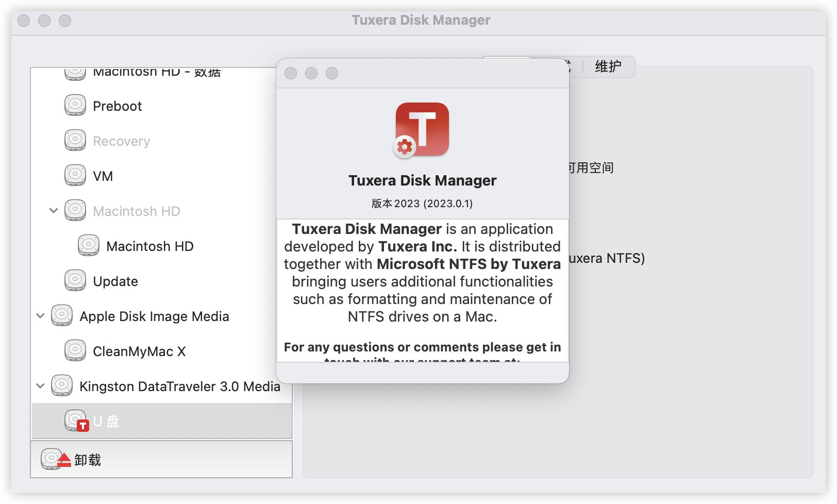The height and width of the screenshot is (504, 837).
Task: Click the nested Macintosh HD volume icon
Action: pos(89,245)
